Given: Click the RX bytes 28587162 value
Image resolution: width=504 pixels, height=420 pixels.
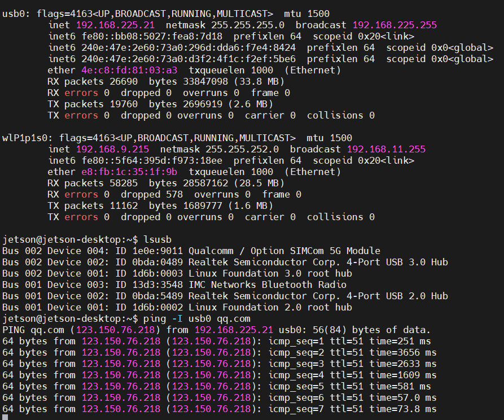Looking at the screenshot, I should click(x=205, y=183).
